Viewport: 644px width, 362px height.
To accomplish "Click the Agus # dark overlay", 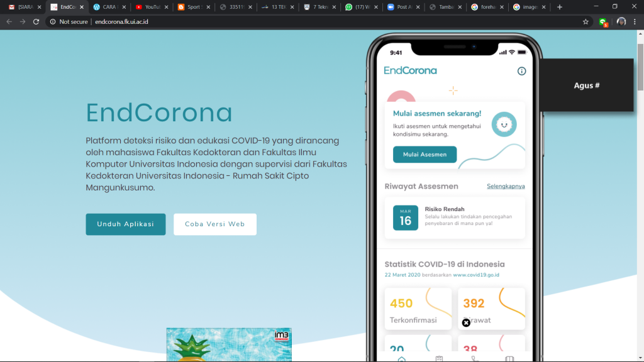I will 587,85.
